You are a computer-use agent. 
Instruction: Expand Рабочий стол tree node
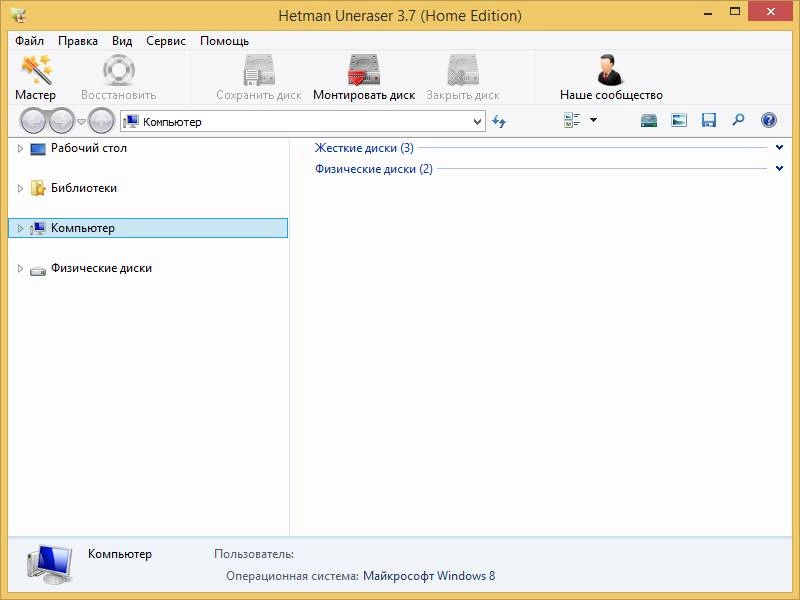click(20, 148)
